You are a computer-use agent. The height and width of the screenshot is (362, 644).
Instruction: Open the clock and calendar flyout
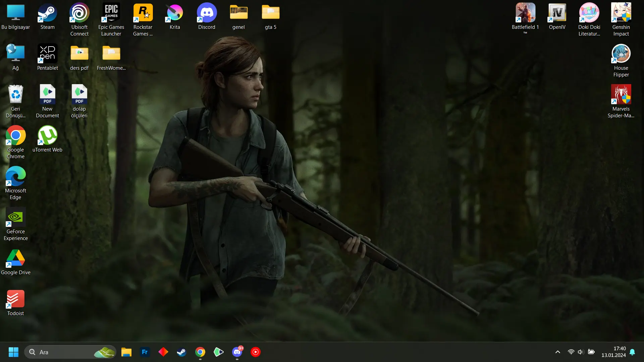tap(613, 352)
